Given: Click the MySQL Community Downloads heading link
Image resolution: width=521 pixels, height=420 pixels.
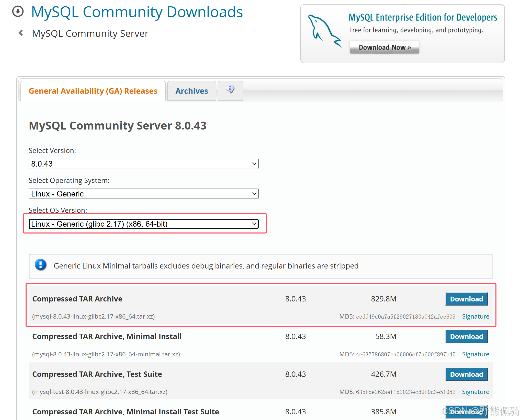Looking at the screenshot, I should [137, 12].
